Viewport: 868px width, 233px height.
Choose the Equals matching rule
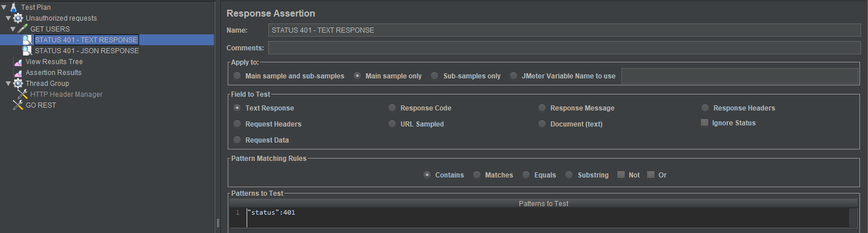coord(526,175)
